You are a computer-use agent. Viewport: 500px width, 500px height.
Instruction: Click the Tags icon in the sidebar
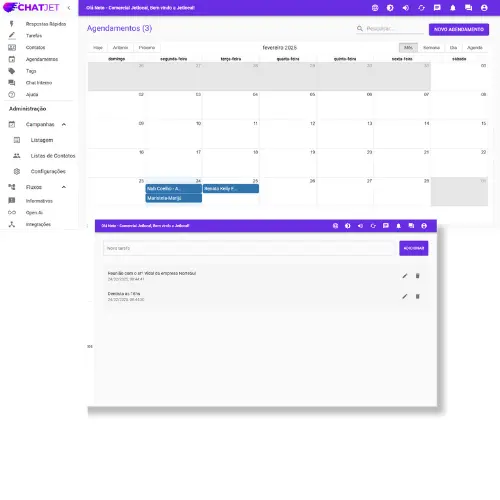[12, 71]
